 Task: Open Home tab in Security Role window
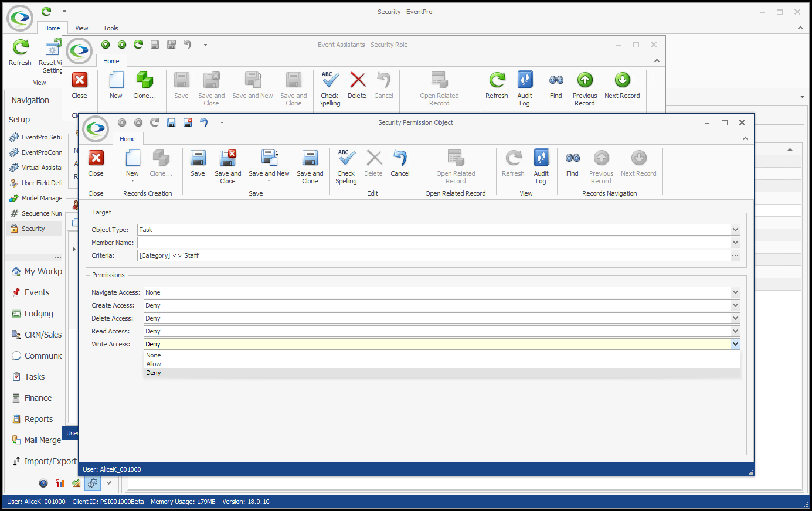tap(111, 61)
